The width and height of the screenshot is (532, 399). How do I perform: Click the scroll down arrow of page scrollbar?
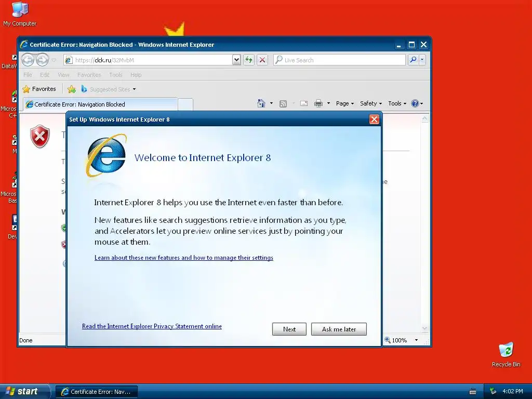coord(424,328)
